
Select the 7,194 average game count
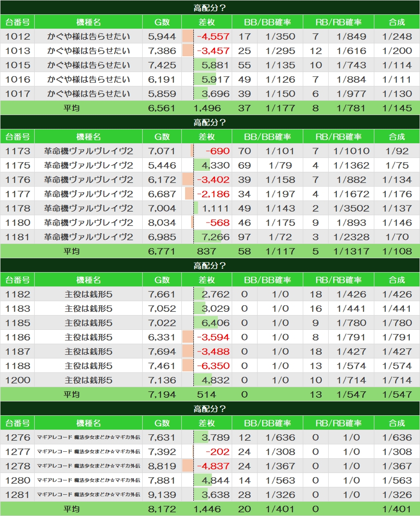click(162, 394)
